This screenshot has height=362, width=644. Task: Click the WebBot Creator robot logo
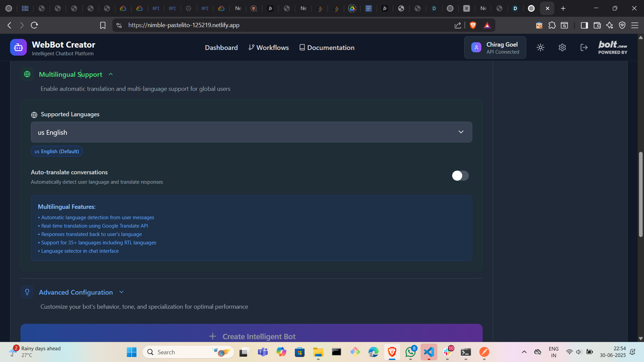pyautogui.click(x=18, y=48)
